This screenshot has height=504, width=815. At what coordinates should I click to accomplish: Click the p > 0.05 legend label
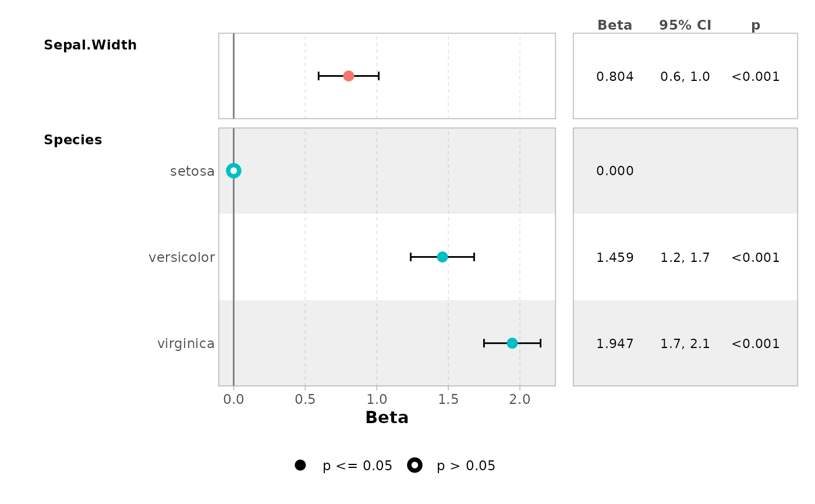click(x=466, y=466)
